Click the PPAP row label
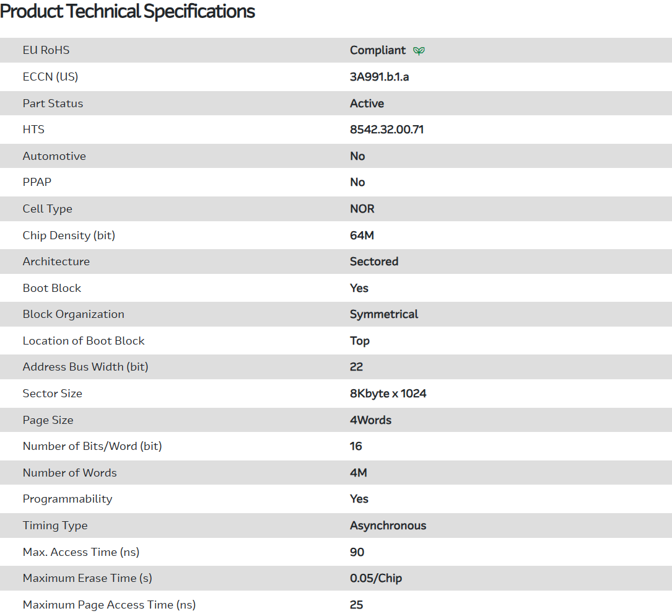672x616 pixels. click(x=37, y=182)
